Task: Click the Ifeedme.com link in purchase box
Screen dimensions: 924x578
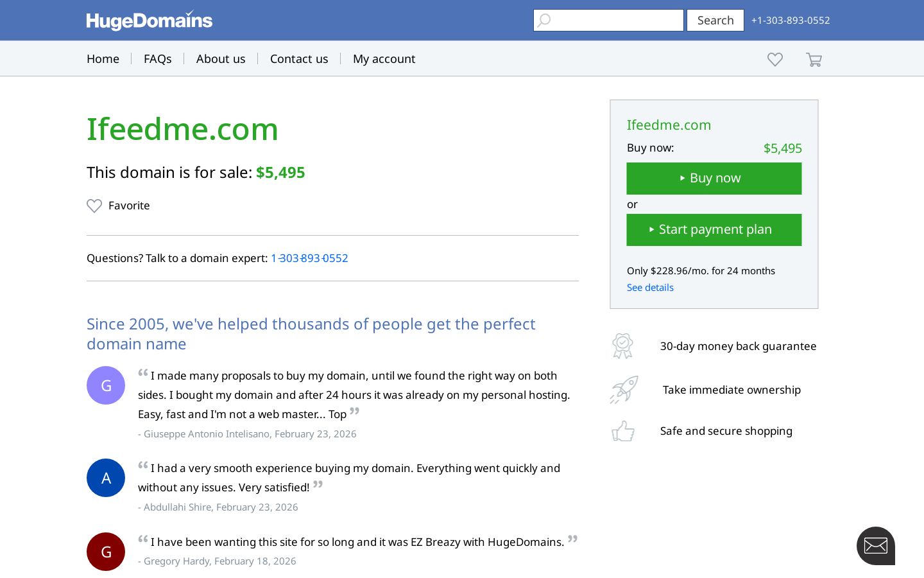Action: [669, 125]
